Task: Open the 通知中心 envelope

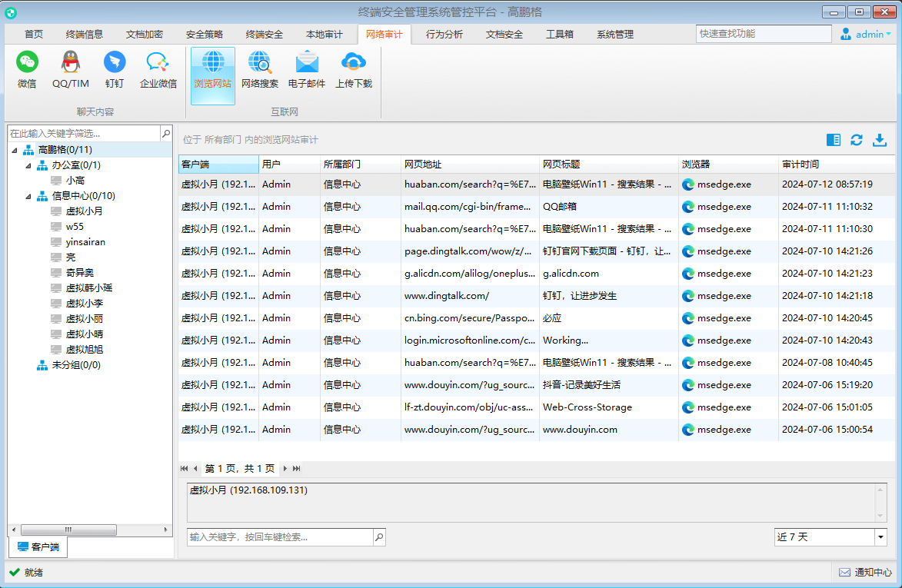Action: point(844,573)
